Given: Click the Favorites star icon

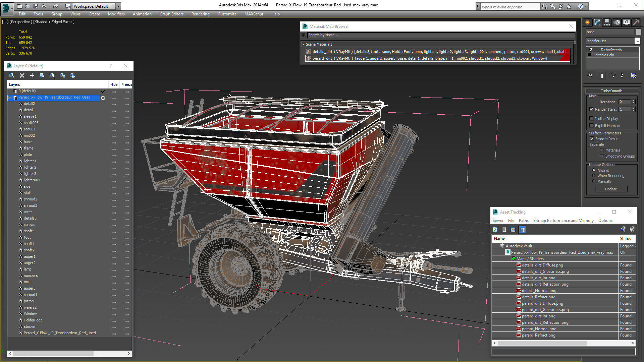Looking at the screenshot, I should [x=569, y=6].
